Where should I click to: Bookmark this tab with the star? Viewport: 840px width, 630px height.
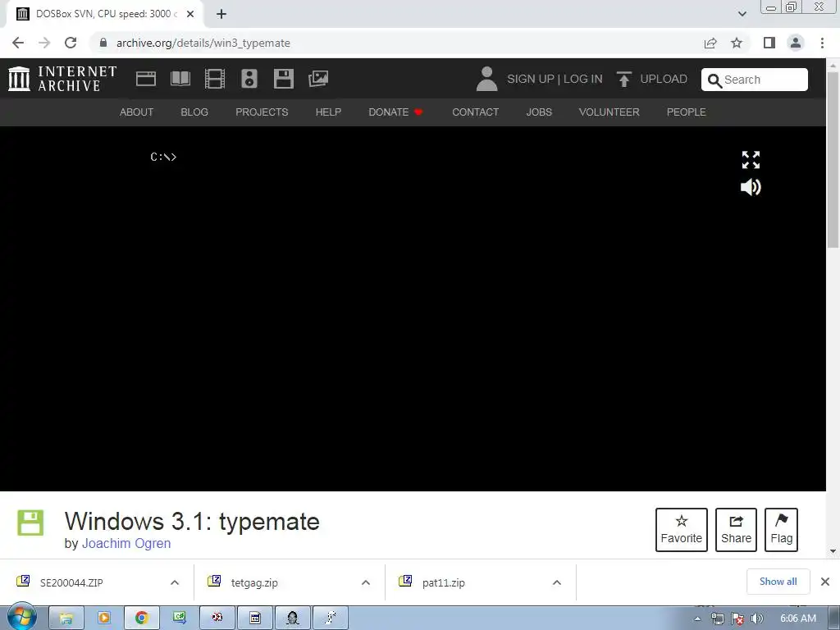pos(737,43)
